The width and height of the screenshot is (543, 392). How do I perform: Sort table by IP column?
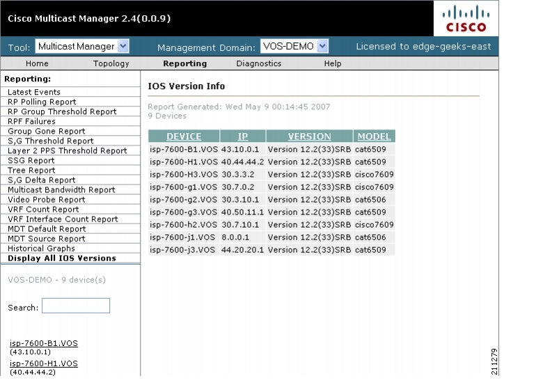point(243,136)
